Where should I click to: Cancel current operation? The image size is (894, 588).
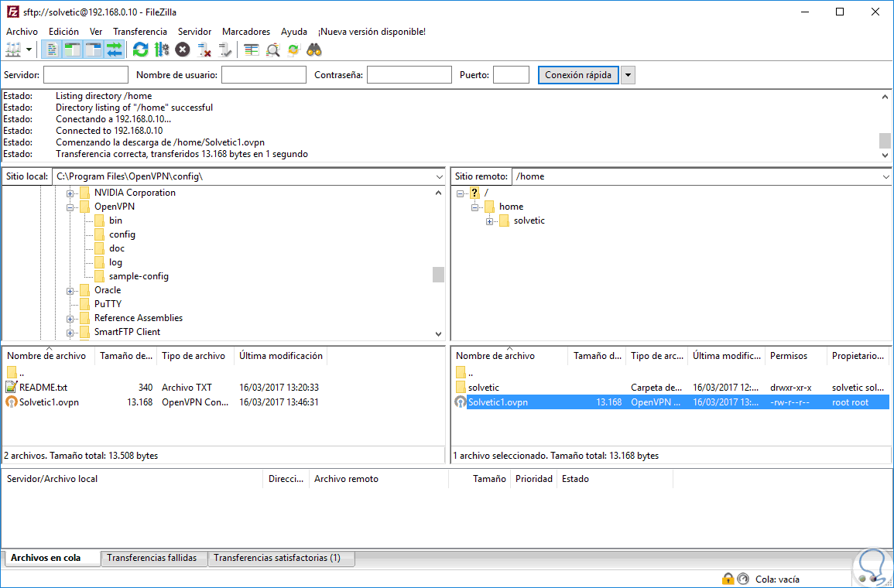pyautogui.click(x=183, y=50)
